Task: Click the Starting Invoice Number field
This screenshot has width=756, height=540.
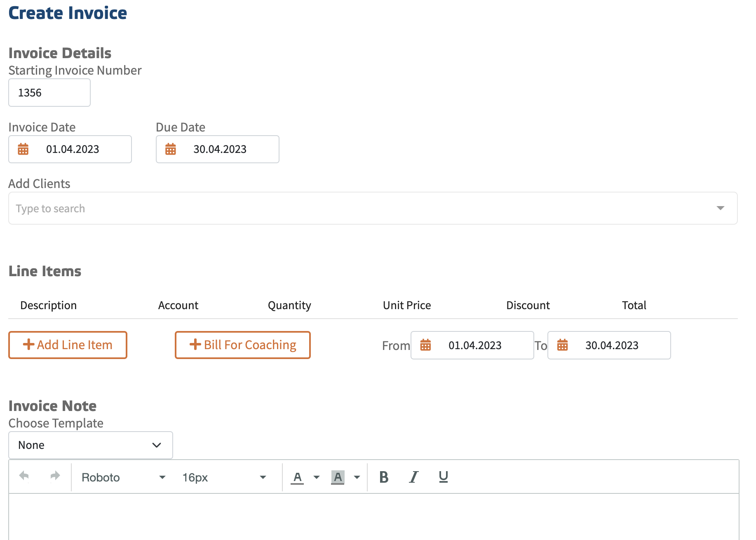Action: [49, 93]
